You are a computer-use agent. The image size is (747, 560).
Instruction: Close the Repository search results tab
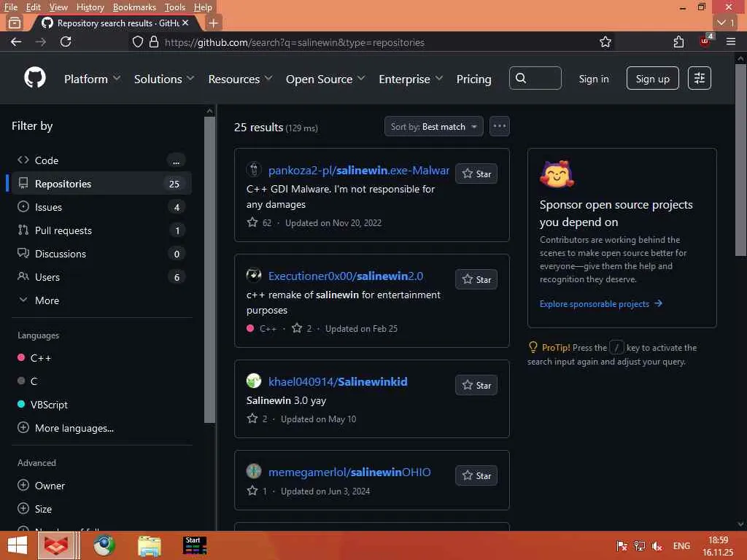185,23
